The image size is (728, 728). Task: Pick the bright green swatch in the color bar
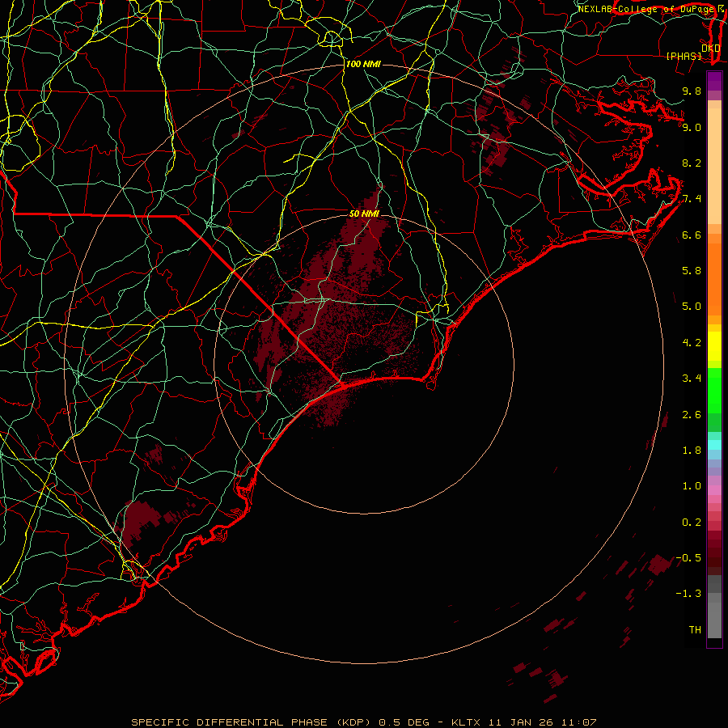pyautogui.click(x=714, y=390)
